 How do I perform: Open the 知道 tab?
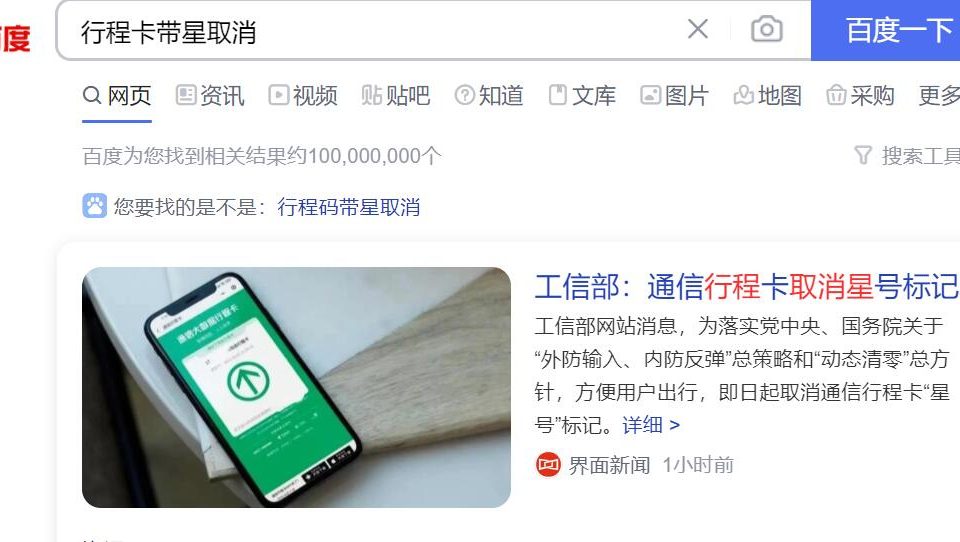click(x=489, y=96)
